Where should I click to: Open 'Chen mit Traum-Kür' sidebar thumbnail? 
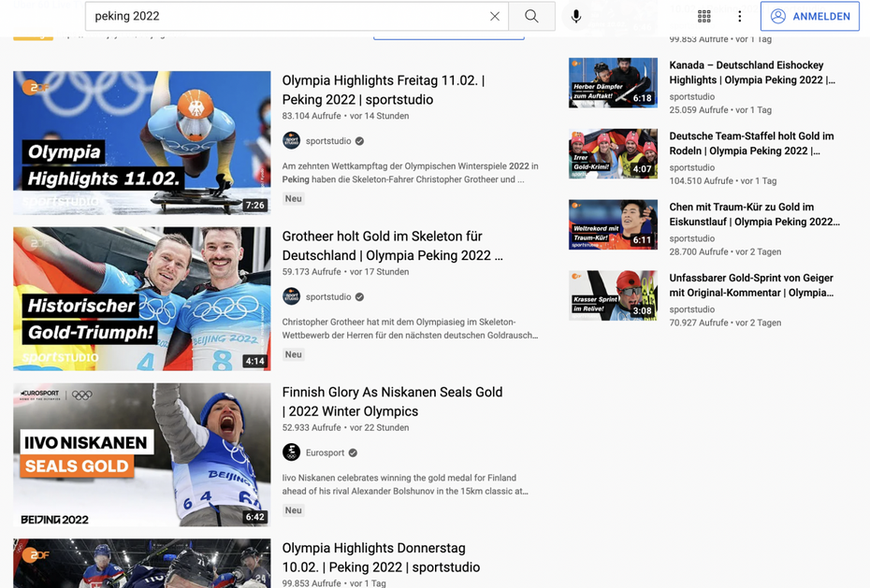(x=613, y=224)
